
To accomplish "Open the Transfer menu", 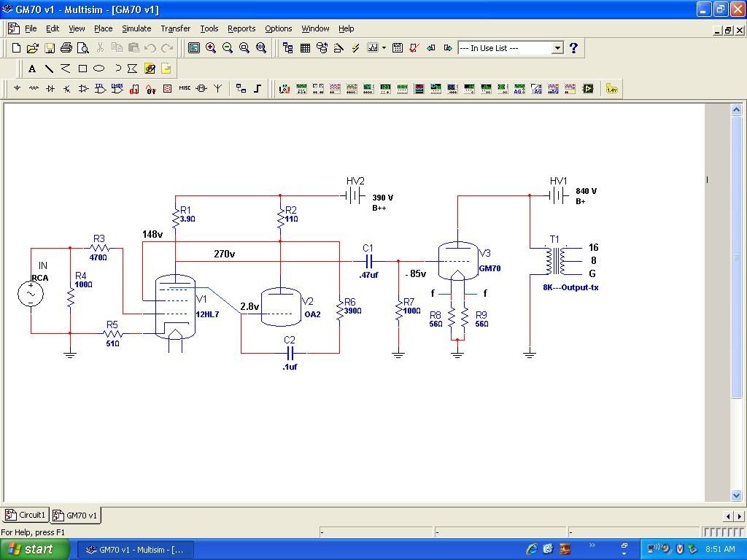I will (176, 28).
